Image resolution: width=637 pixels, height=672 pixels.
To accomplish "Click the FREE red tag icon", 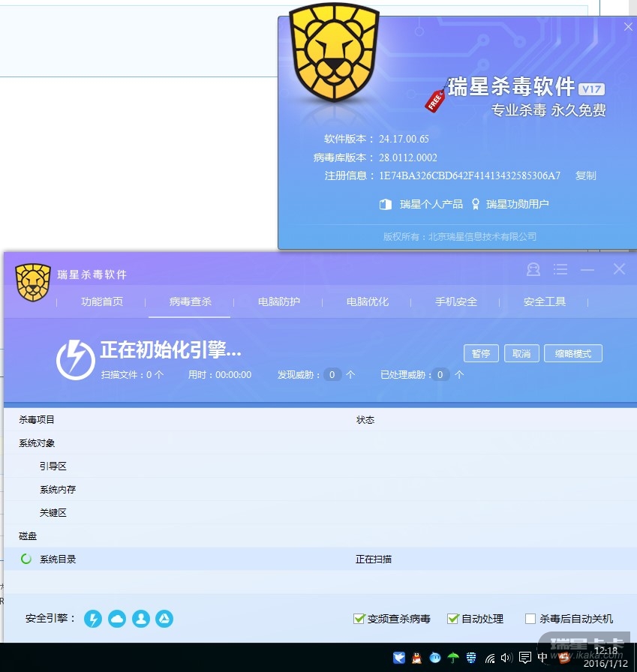I will [x=434, y=101].
